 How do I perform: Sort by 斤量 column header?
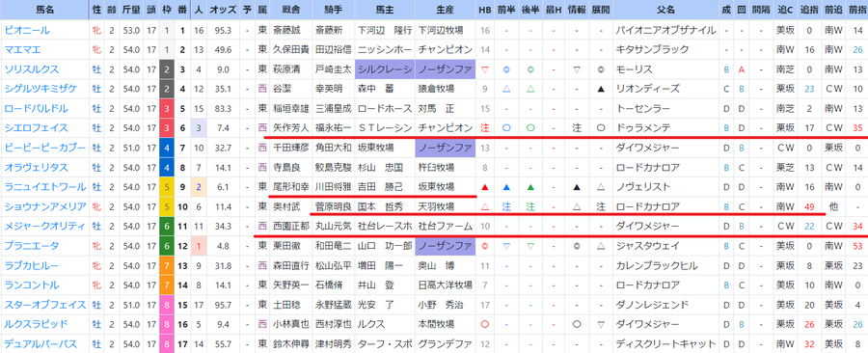[131, 10]
